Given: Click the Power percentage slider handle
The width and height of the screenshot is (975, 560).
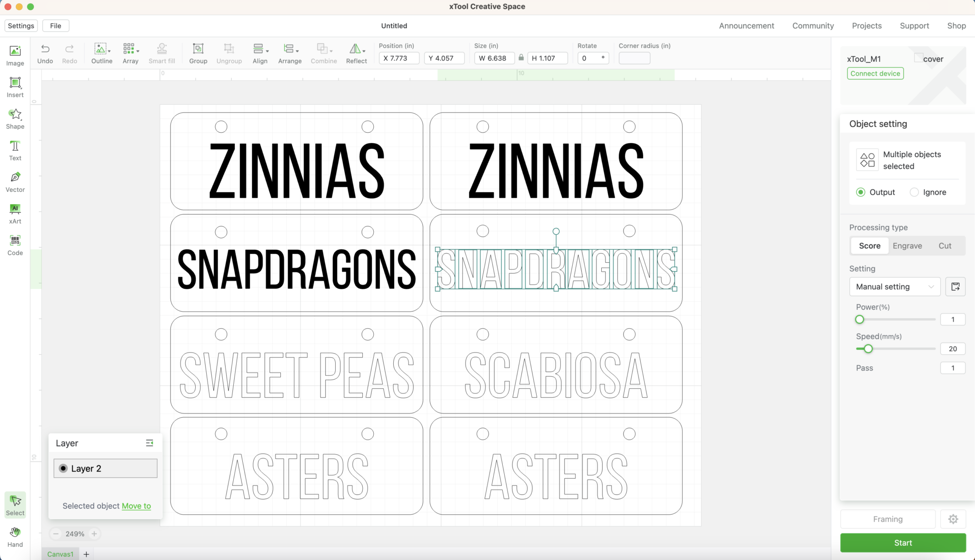Looking at the screenshot, I should (x=859, y=319).
